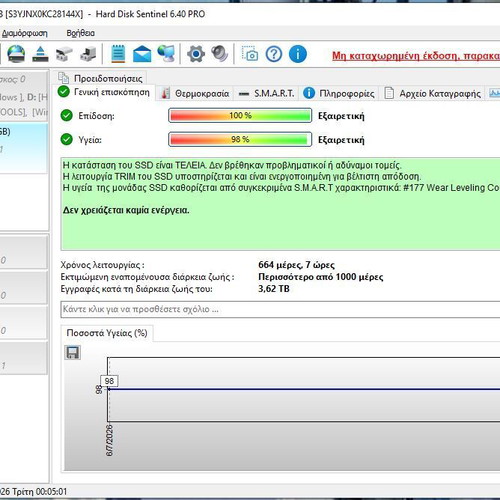The width and height of the screenshot is (500, 500).
Task: Click the second gray drive toolbar icon
Action: point(88,54)
